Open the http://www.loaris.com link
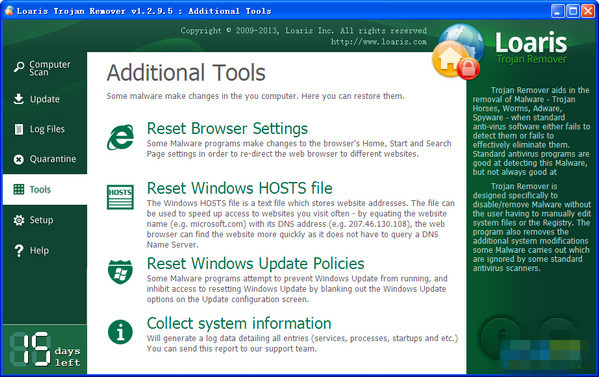Viewport: 599px width, 377px height. (x=379, y=42)
